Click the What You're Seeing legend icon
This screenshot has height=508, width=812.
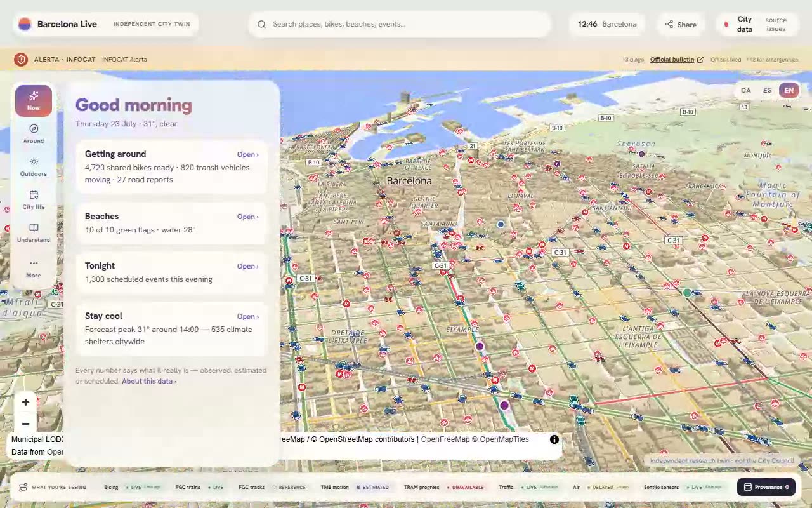coord(23,488)
